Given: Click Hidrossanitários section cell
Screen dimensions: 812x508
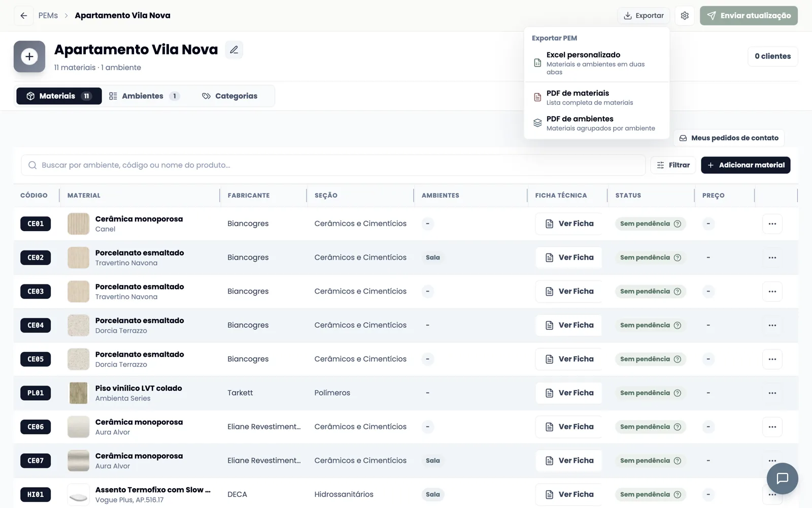Looking at the screenshot, I should (x=344, y=494).
